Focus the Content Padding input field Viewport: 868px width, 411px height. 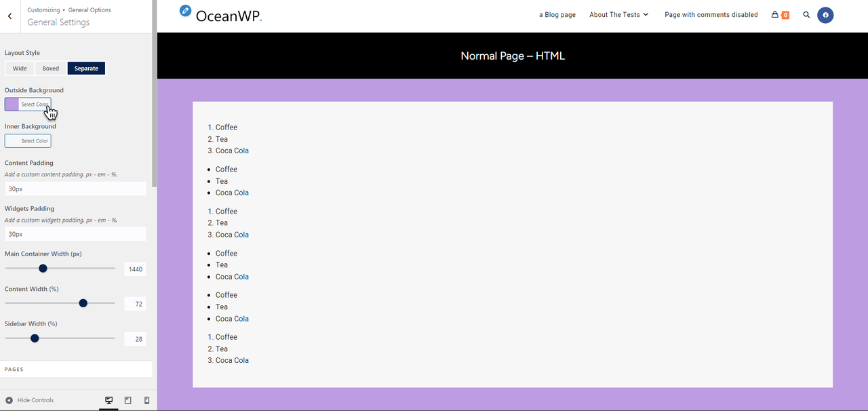[x=75, y=189]
